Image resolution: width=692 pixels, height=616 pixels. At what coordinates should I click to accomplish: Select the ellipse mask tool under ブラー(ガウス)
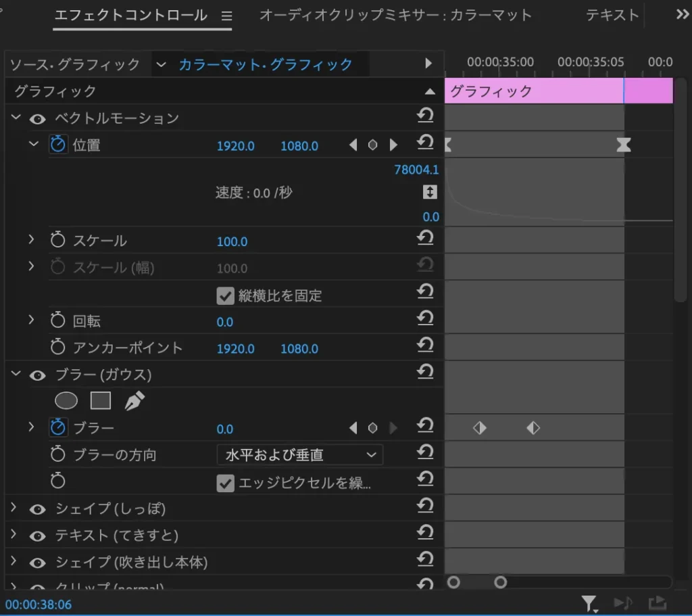pyautogui.click(x=66, y=400)
